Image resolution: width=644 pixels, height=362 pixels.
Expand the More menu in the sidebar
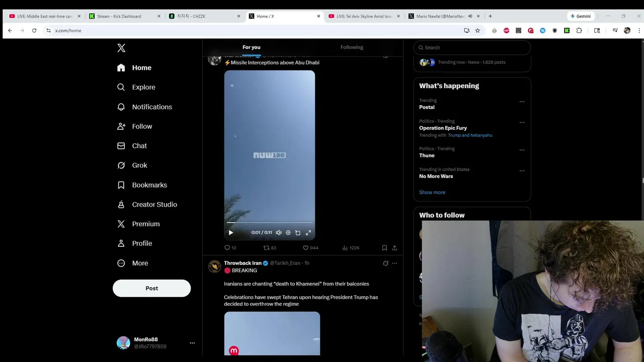click(x=132, y=263)
